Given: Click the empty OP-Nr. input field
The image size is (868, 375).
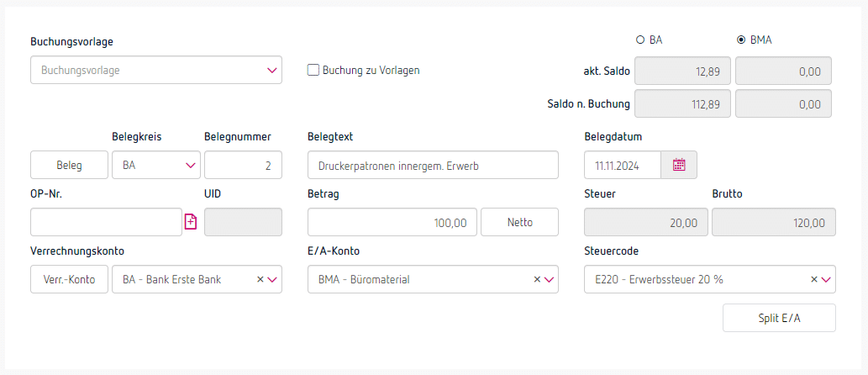Looking at the screenshot, I should [106, 222].
